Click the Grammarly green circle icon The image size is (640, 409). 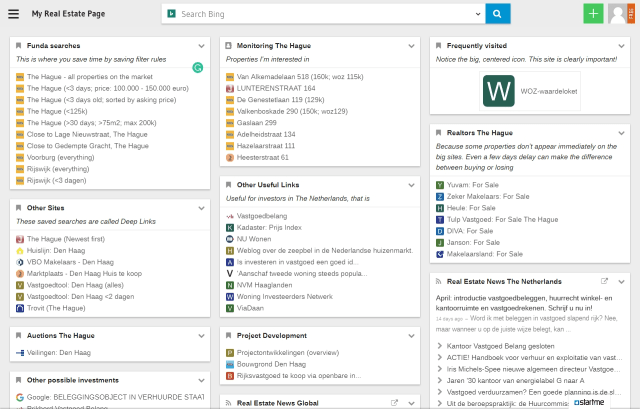pos(198,68)
